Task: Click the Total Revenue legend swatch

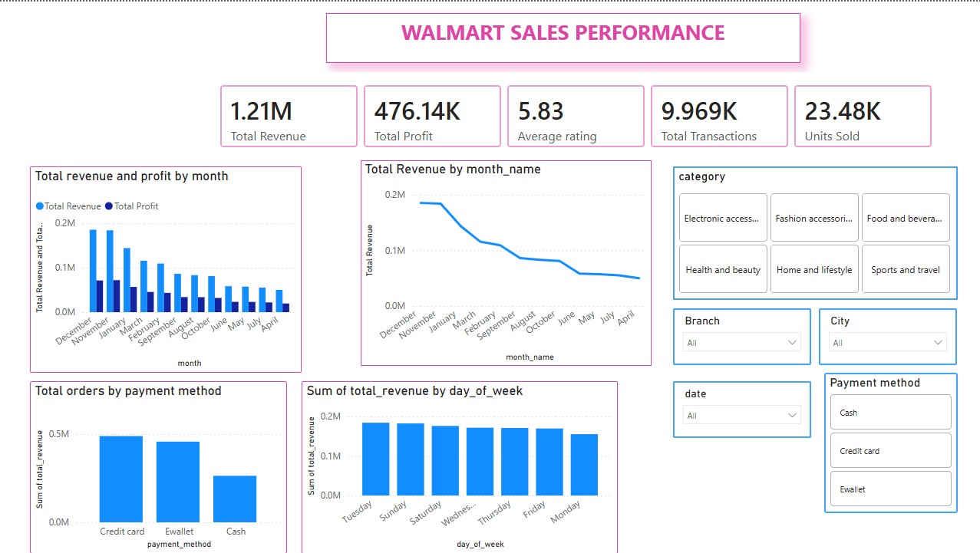Action: (39, 206)
